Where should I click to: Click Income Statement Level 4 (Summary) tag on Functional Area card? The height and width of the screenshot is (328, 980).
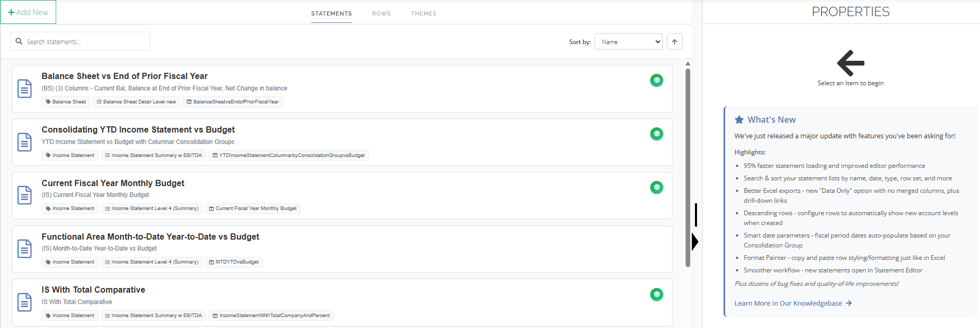pos(151,262)
